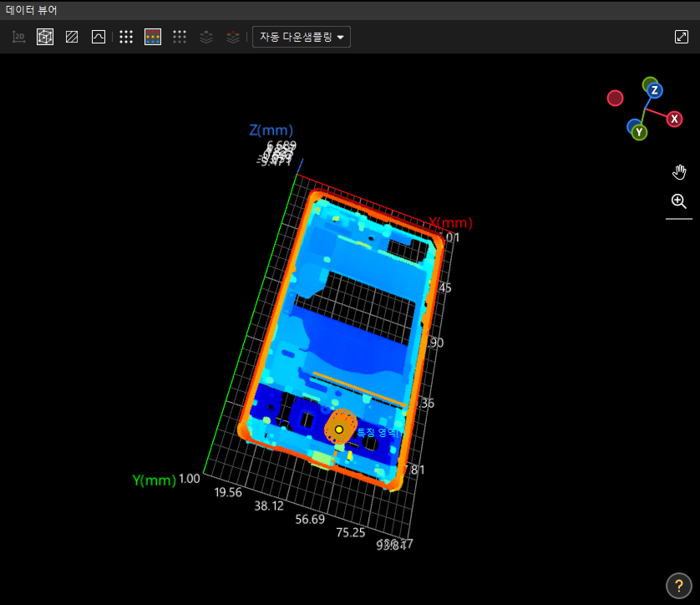Open the profile curve view icon
The image size is (700, 605).
[99, 37]
